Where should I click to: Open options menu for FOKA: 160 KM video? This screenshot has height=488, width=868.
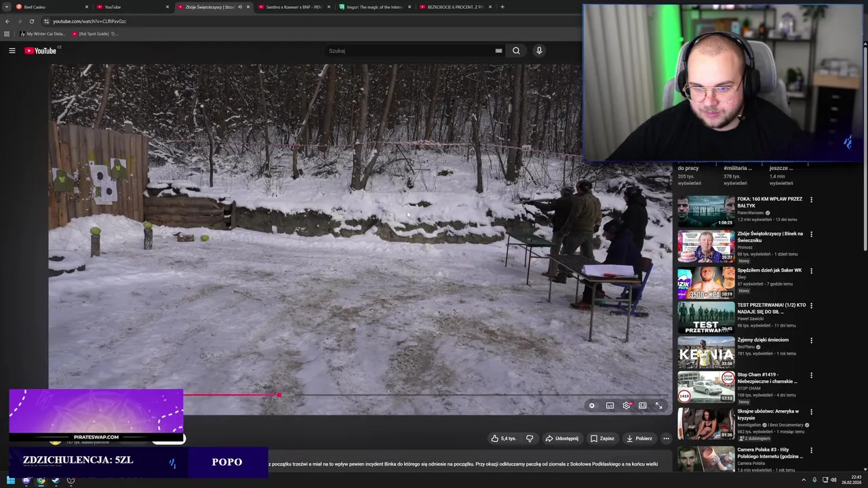tap(811, 200)
